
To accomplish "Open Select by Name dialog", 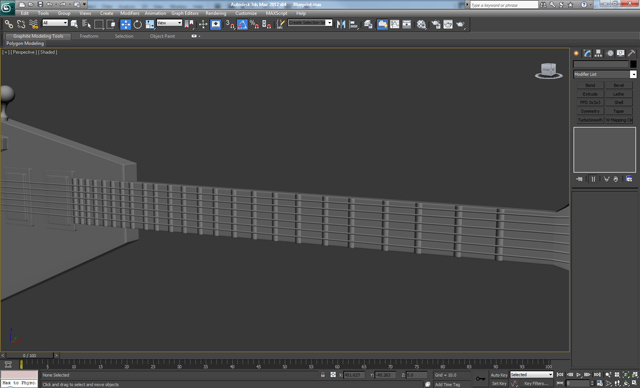I will pos(87,24).
